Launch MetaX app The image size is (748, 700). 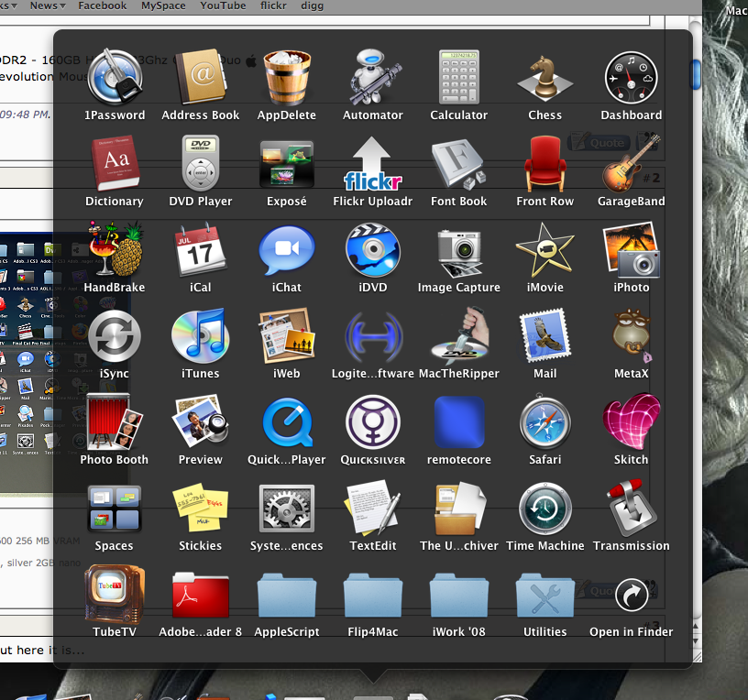pyautogui.click(x=631, y=335)
